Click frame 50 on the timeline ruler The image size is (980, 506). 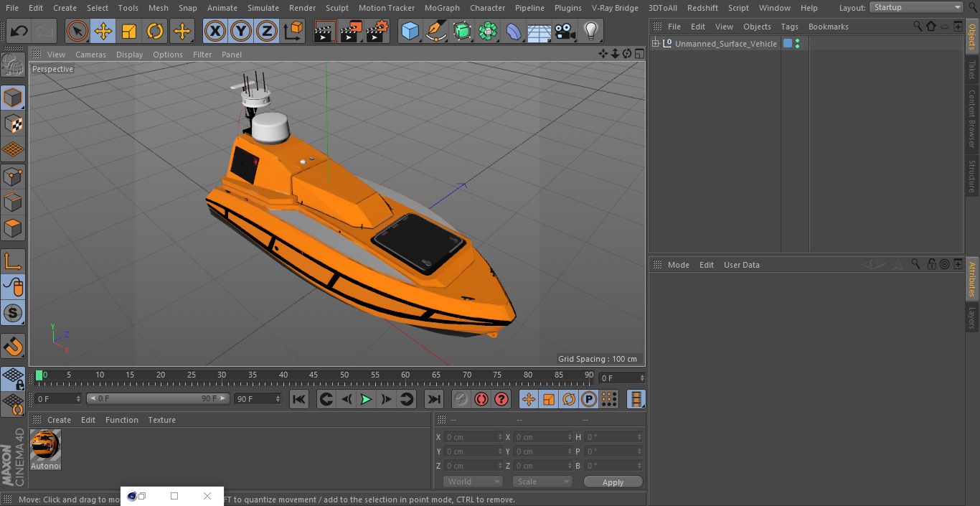(344, 375)
